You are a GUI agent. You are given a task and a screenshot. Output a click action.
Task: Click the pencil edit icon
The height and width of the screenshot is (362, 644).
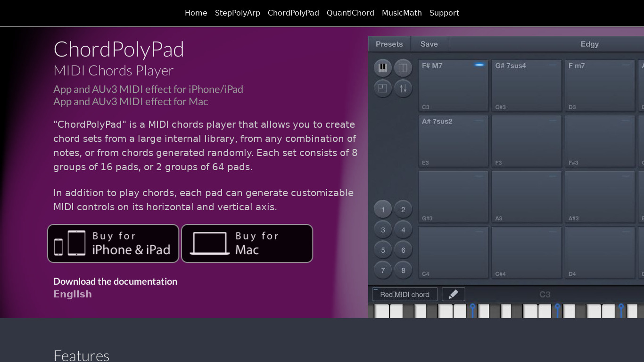coord(454,294)
